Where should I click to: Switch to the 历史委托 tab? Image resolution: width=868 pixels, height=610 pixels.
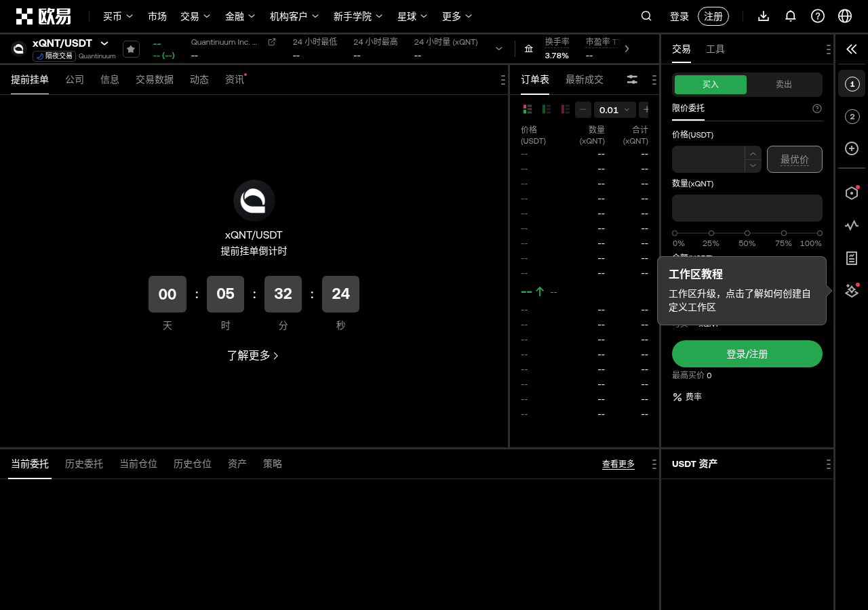(x=84, y=464)
